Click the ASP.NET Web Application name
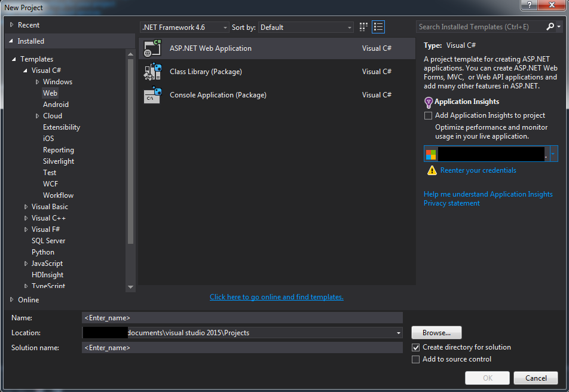The height and width of the screenshot is (392, 569). 210,48
